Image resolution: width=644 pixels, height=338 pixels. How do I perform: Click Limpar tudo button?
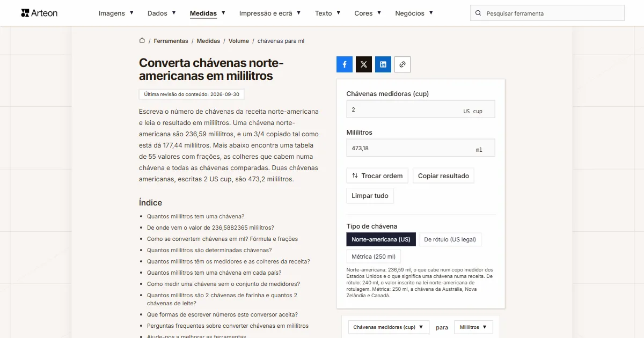[370, 196]
